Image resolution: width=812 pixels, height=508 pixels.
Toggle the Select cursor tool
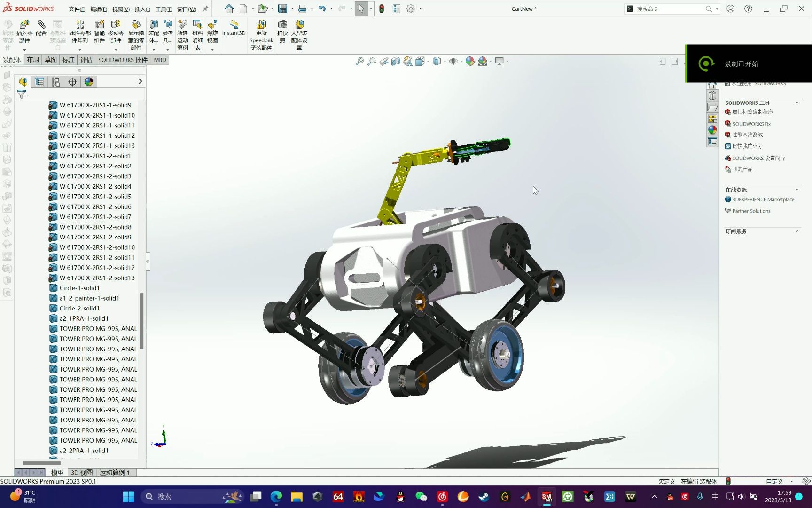tap(361, 8)
